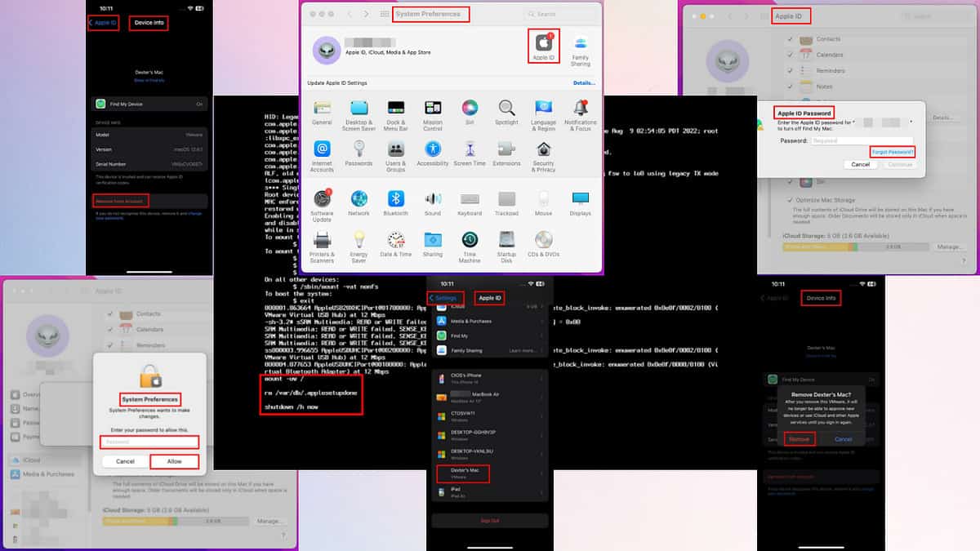
Task: Open Internet Accounts preferences
Action: (322, 156)
